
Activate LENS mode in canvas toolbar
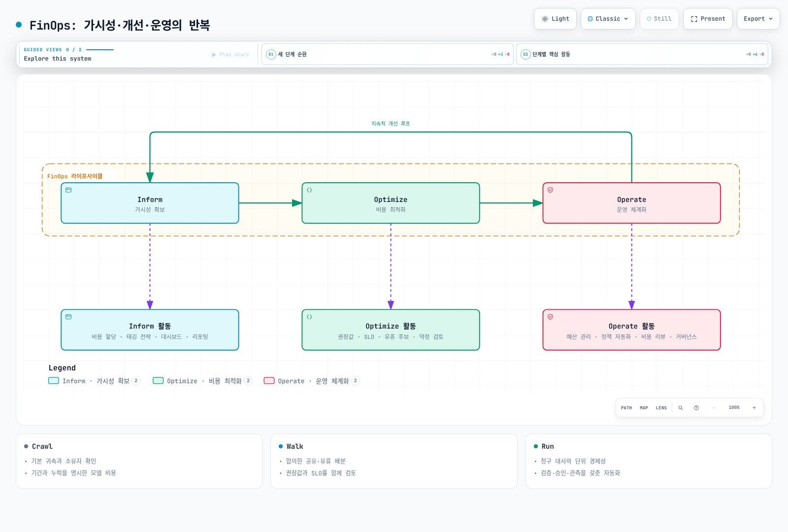[x=661, y=408]
